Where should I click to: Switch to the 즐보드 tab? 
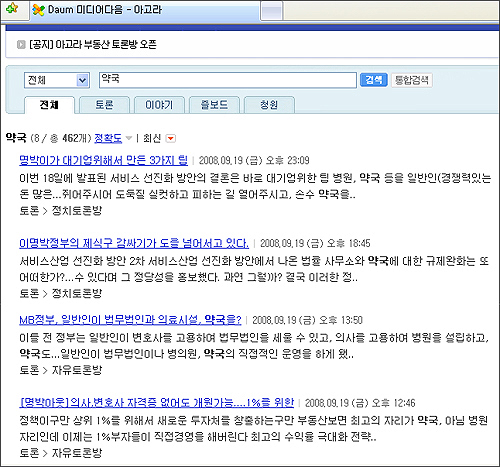214,105
